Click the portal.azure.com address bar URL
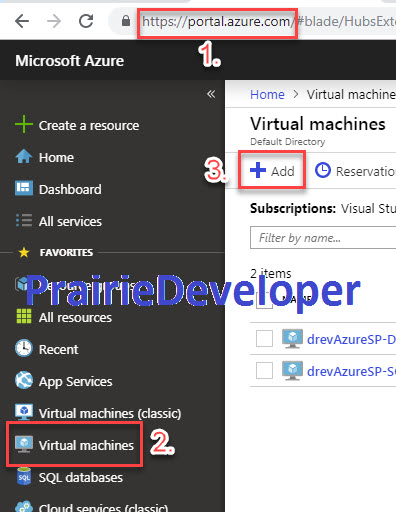Viewport: 396px width, 512px height. pyautogui.click(x=217, y=22)
